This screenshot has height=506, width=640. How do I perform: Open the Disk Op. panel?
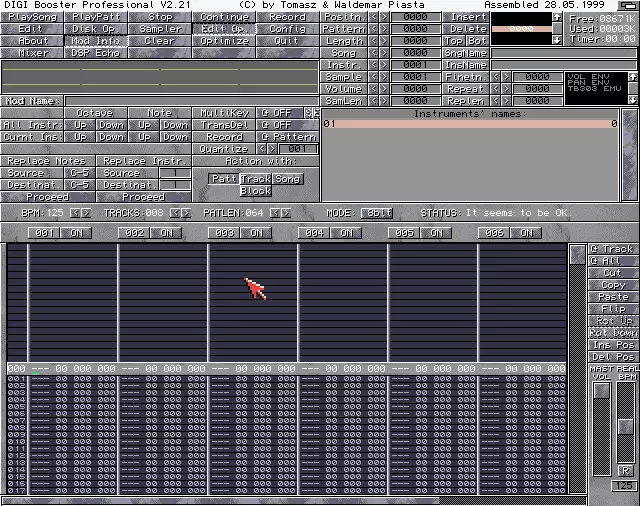(x=96, y=29)
